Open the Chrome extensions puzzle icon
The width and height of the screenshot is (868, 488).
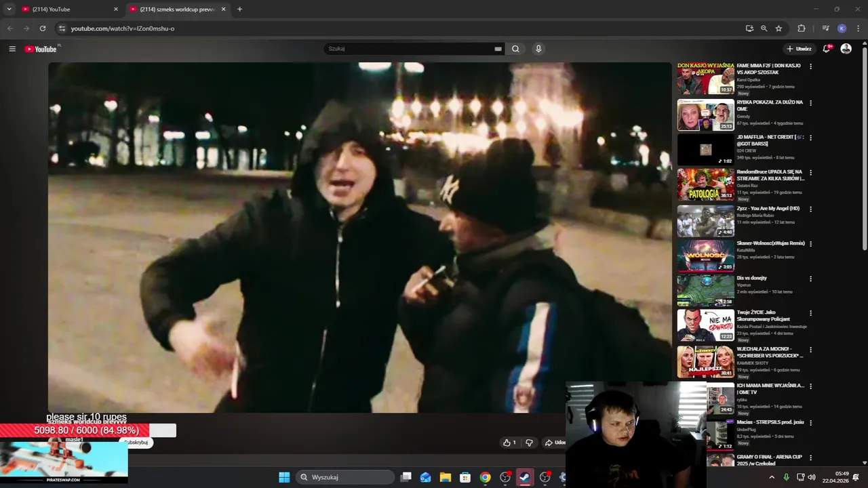[x=802, y=28]
